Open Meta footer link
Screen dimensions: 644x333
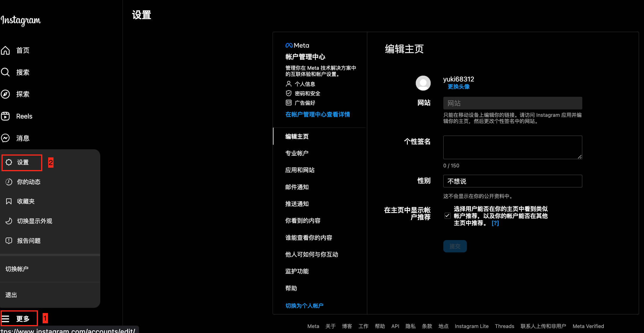coord(313,326)
